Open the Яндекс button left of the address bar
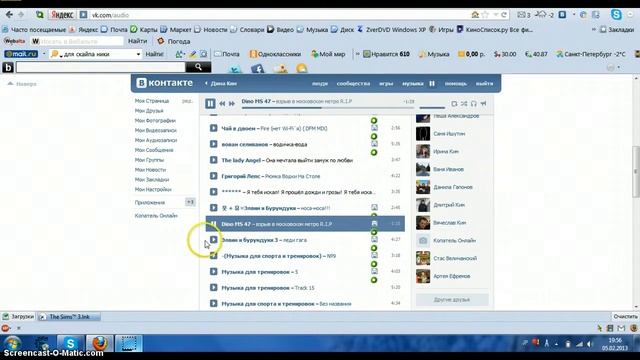Viewport: 640px width, 360px height. (62, 15)
